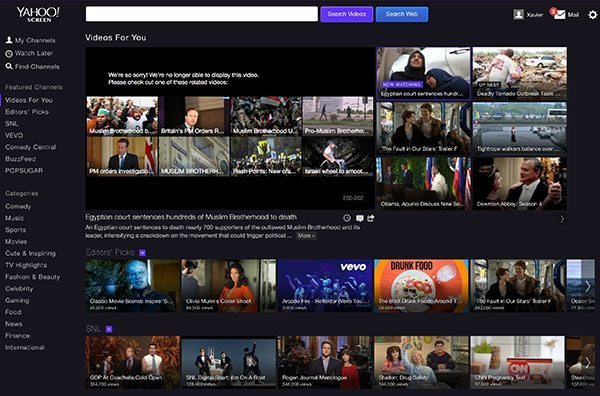
Task: Expand next page arrow below Up Next grid
Action: click(x=562, y=219)
